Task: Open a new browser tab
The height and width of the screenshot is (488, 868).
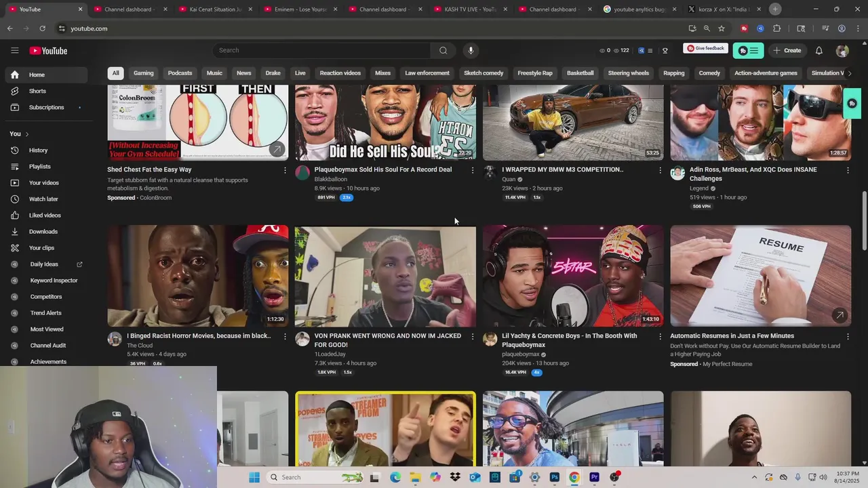Action: coord(775,9)
